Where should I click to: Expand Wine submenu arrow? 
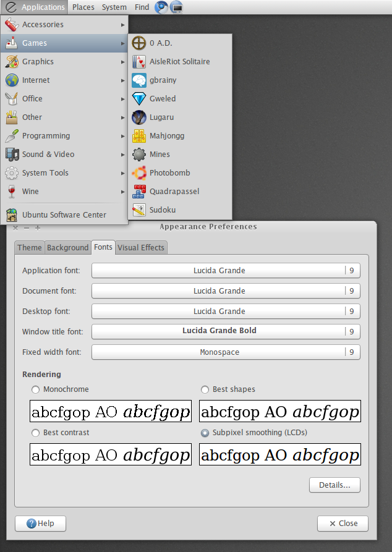point(122,192)
